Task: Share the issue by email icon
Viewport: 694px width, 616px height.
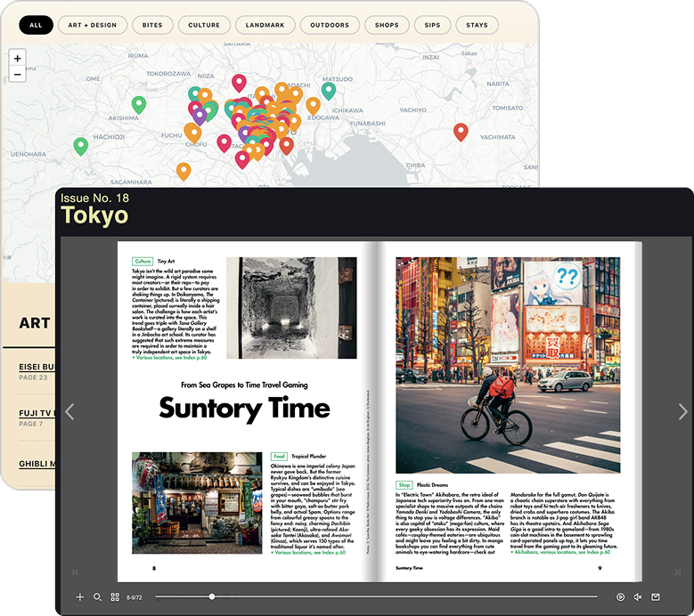Action: point(656,597)
